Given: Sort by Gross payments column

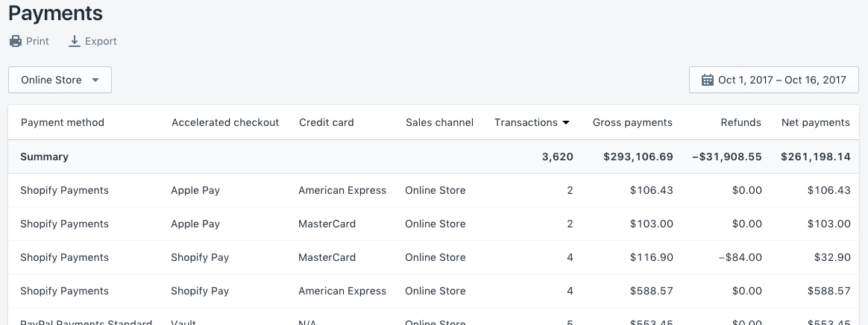Looking at the screenshot, I should [632, 123].
